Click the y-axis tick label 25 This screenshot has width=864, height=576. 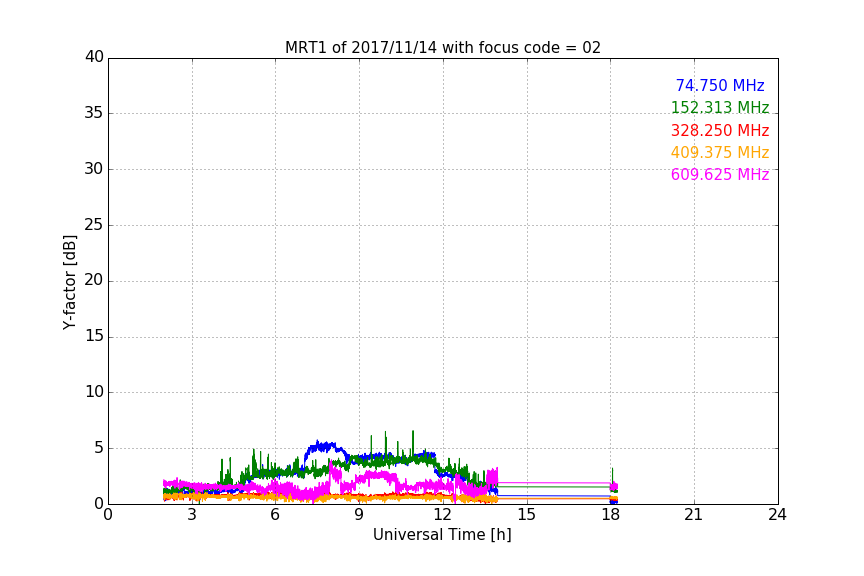[94, 225]
